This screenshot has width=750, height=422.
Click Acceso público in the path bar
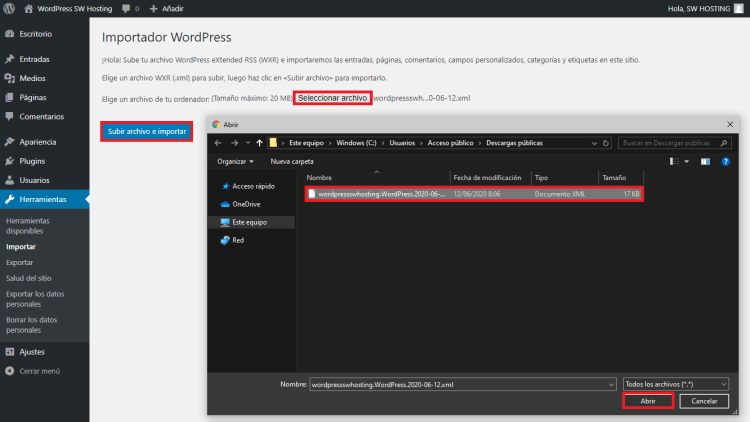coord(450,143)
